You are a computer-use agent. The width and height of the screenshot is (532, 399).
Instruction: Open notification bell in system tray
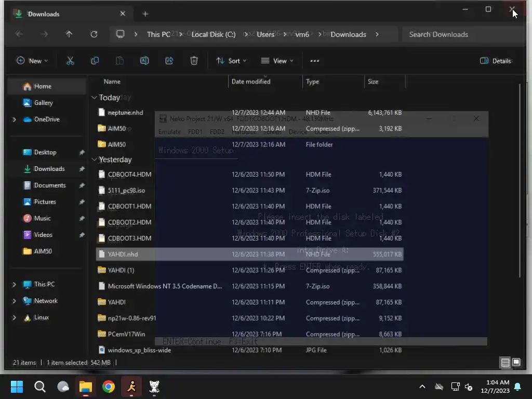click(518, 387)
